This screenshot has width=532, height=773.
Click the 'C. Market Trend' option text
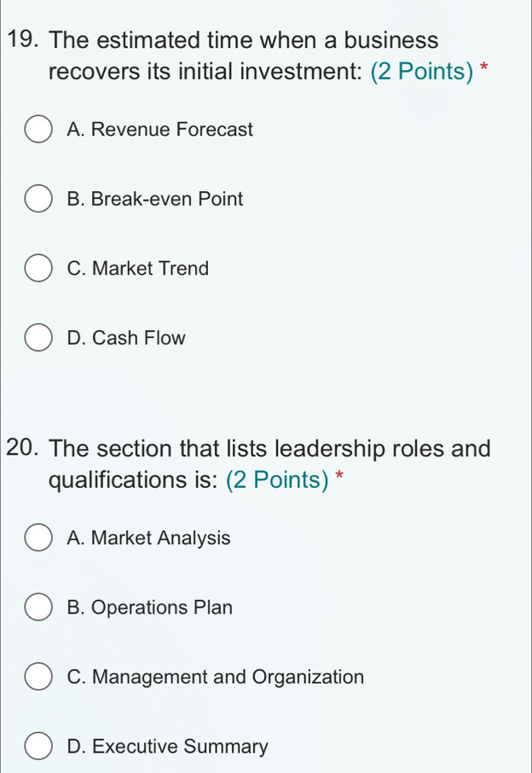(138, 269)
